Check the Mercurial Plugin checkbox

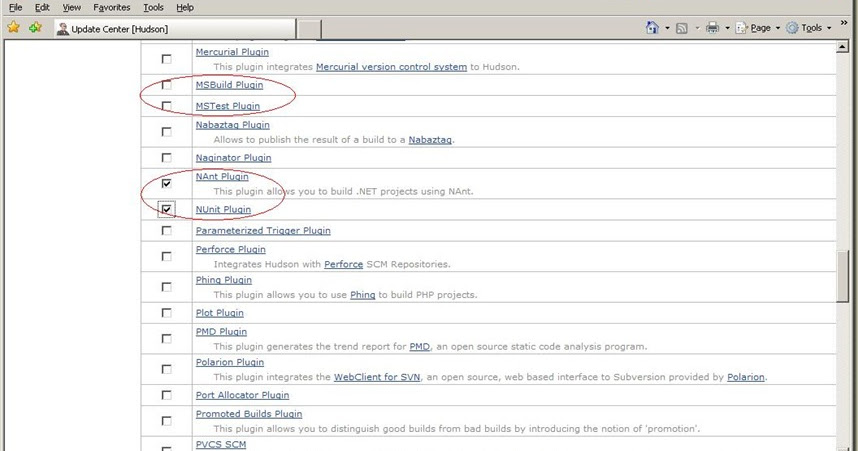click(x=166, y=59)
